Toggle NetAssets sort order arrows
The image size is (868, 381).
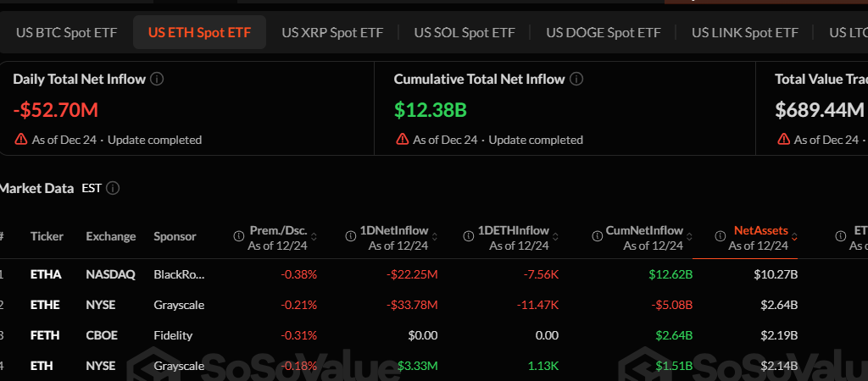pos(794,236)
